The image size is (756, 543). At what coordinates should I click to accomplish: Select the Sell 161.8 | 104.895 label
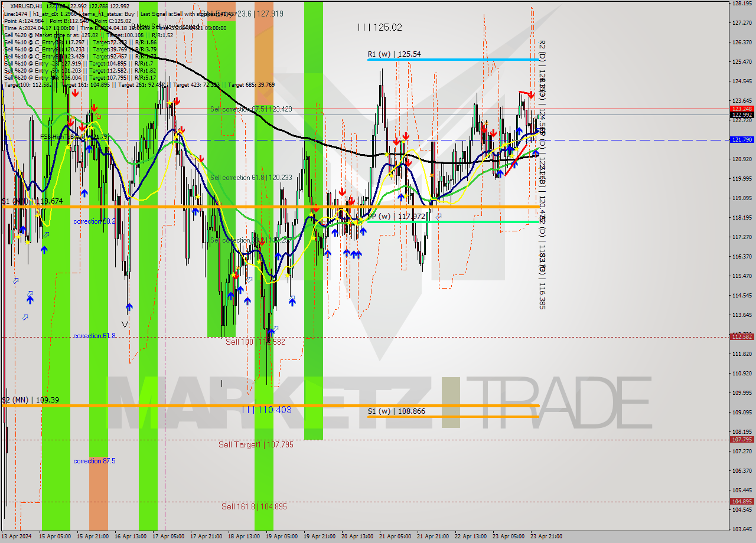[x=254, y=506]
